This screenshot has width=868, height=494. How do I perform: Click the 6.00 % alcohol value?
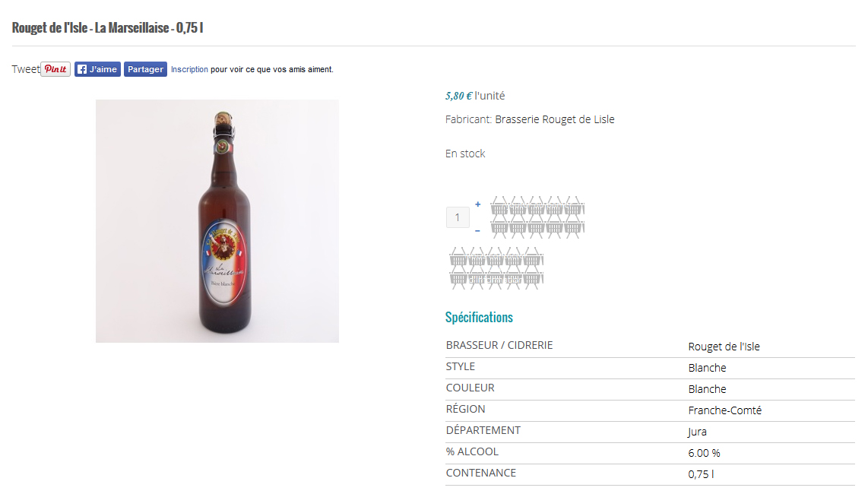click(x=704, y=453)
